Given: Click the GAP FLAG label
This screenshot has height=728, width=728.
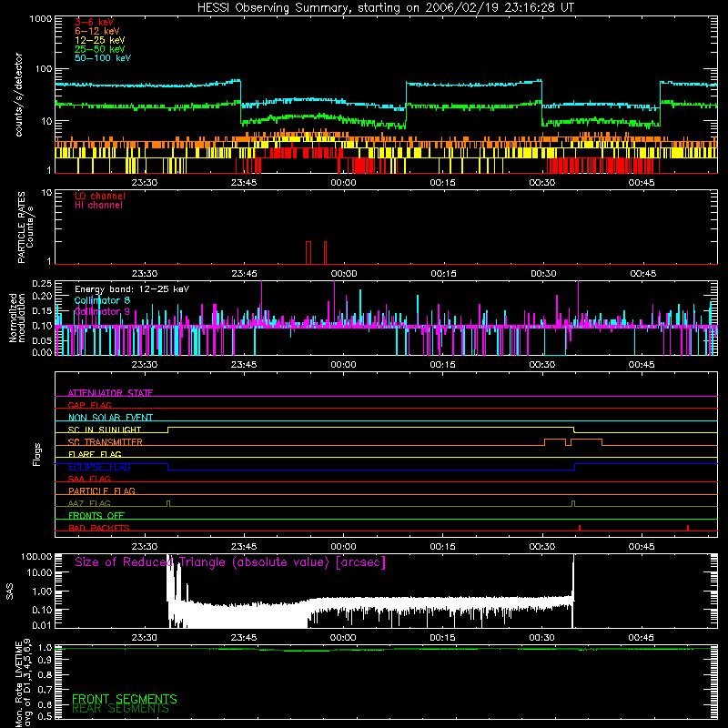Looking at the screenshot, I should pos(89,405).
